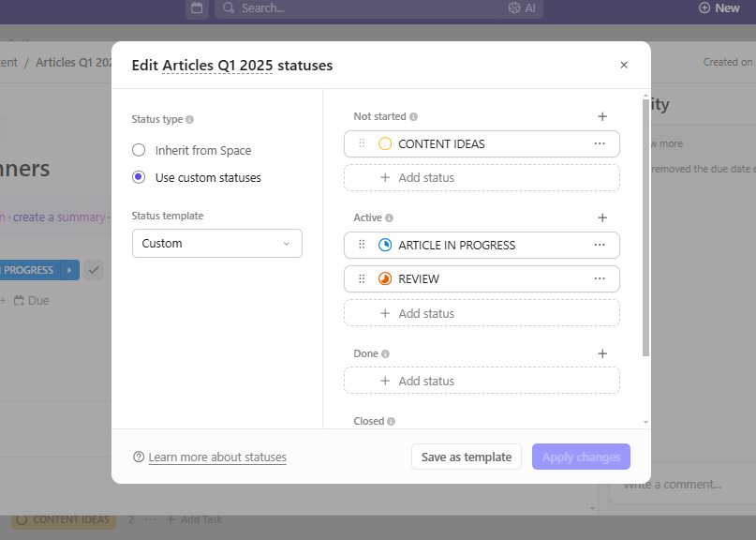Click Save as template button
The image size is (756, 540).
pyautogui.click(x=467, y=457)
